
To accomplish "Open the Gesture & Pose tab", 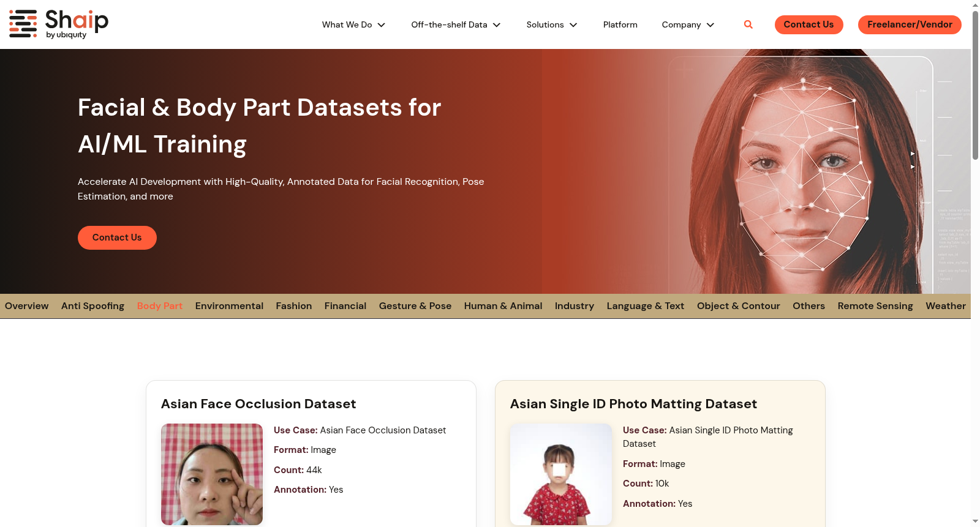I will click(x=415, y=306).
